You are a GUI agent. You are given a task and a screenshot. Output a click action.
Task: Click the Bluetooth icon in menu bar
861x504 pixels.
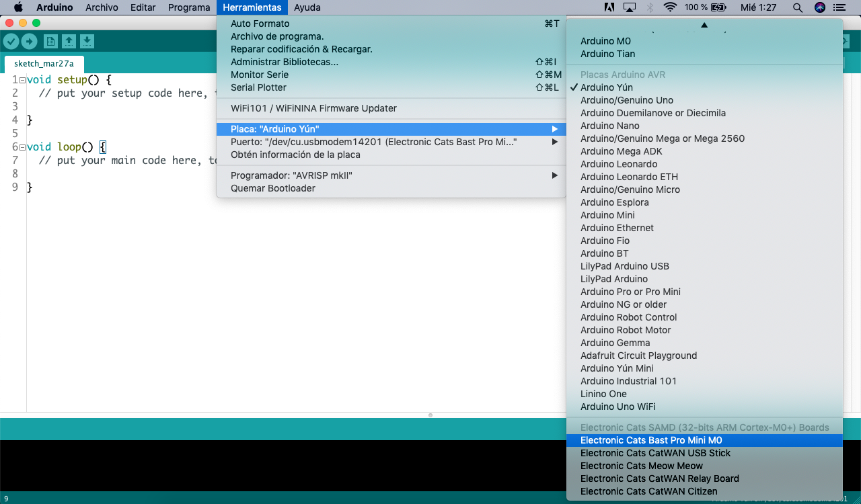coord(650,7)
